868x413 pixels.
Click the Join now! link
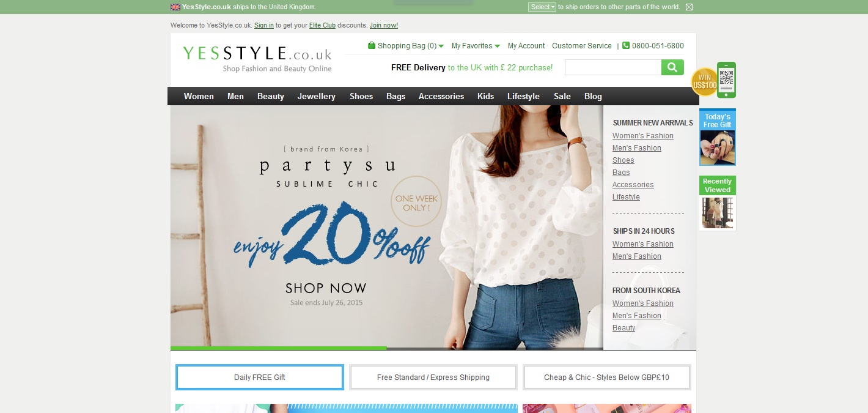tap(384, 26)
